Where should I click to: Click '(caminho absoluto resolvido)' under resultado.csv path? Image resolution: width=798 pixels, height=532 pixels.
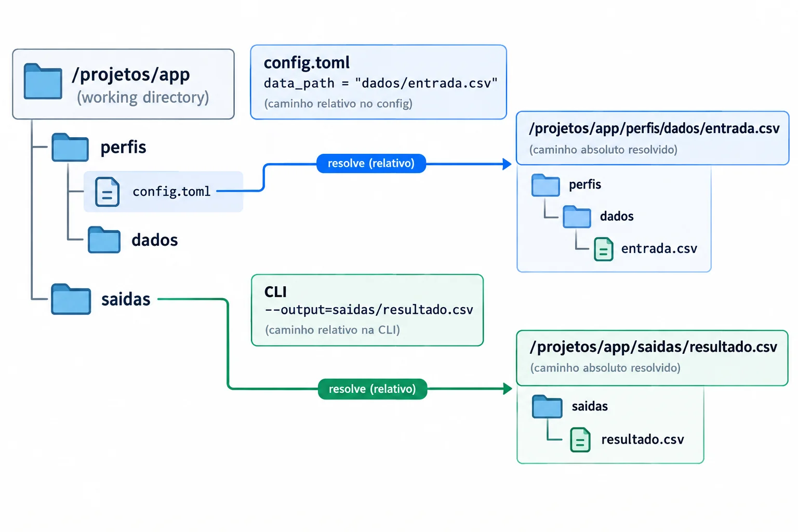point(605,368)
